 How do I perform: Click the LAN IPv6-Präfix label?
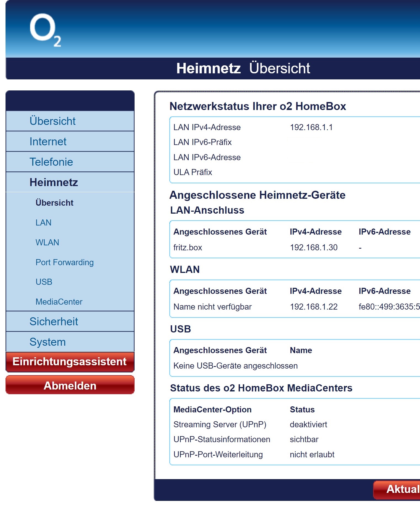202,142
